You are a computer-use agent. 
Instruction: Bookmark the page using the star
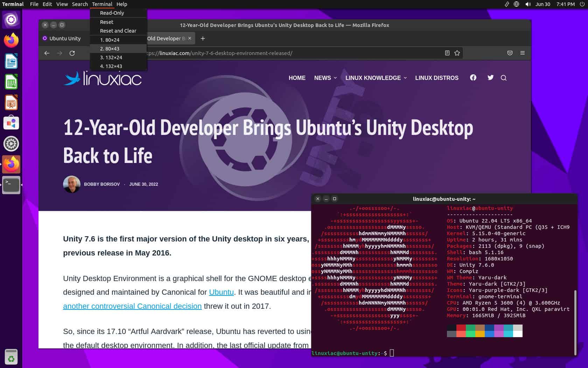[457, 53]
